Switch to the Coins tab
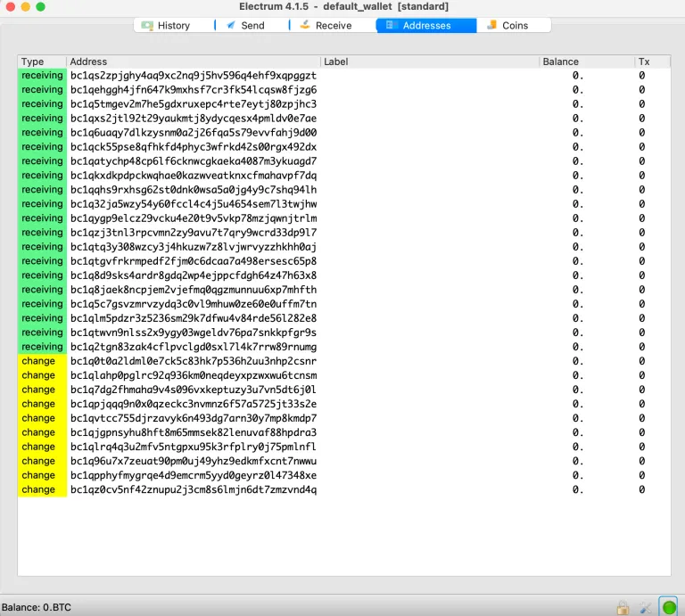The width and height of the screenshot is (685, 616). coord(514,25)
